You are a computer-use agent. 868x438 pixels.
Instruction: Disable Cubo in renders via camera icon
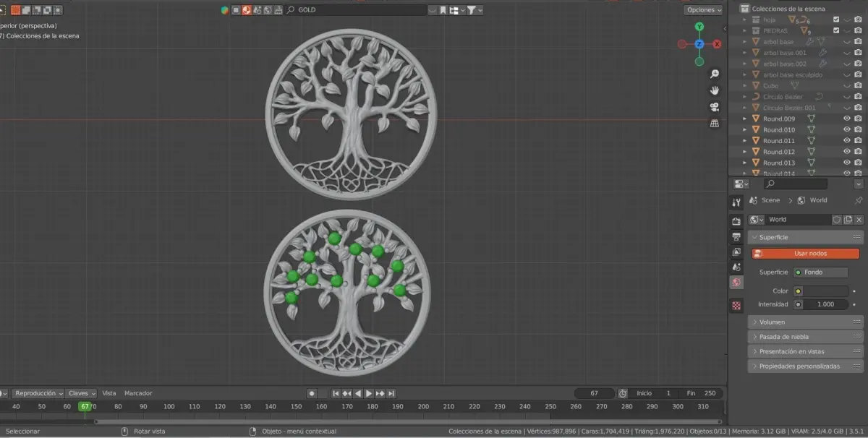(x=858, y=85)
